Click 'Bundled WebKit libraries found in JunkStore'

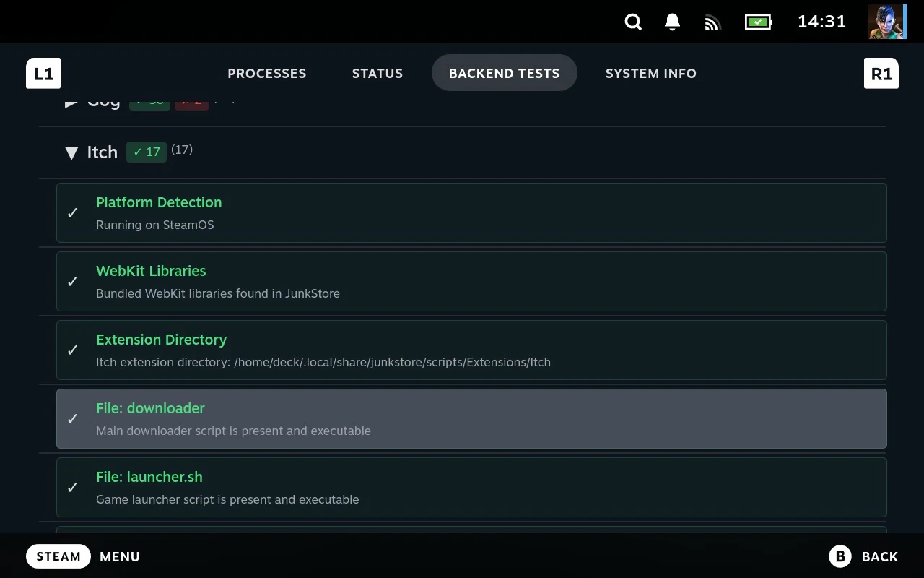point(218,293)
